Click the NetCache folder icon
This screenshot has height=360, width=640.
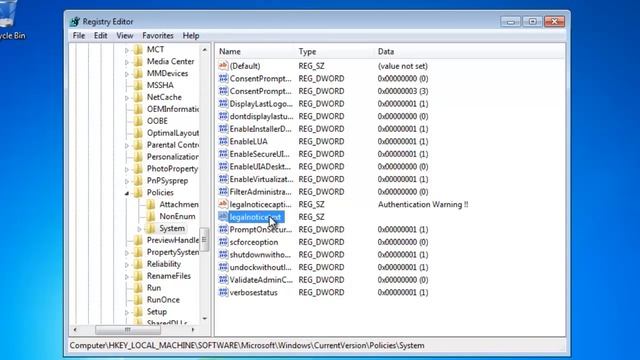pyautogui.click(x=138, y=97)
